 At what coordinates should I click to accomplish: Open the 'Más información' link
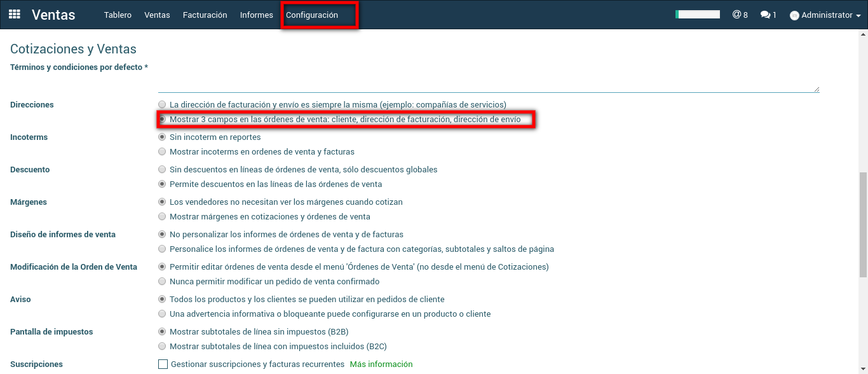click(381, 364)
